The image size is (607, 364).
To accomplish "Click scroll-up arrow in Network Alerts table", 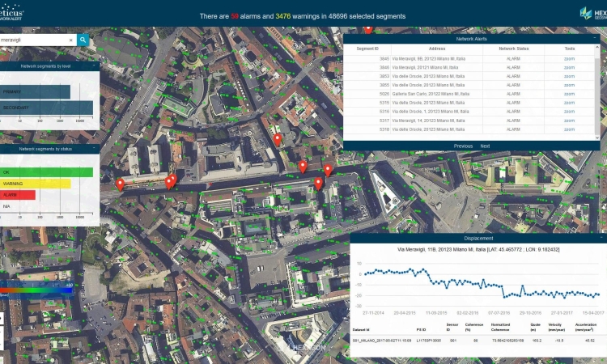I will point(597,47).
